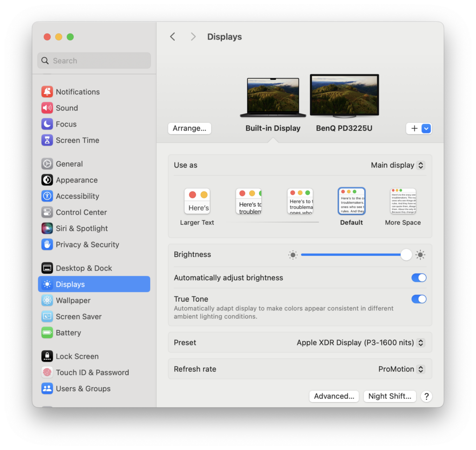Screen dimensions: 476x450
Task: Click the Notifications bell icon in sidebar
Action: pyautogui.click(x=47, y=92)
